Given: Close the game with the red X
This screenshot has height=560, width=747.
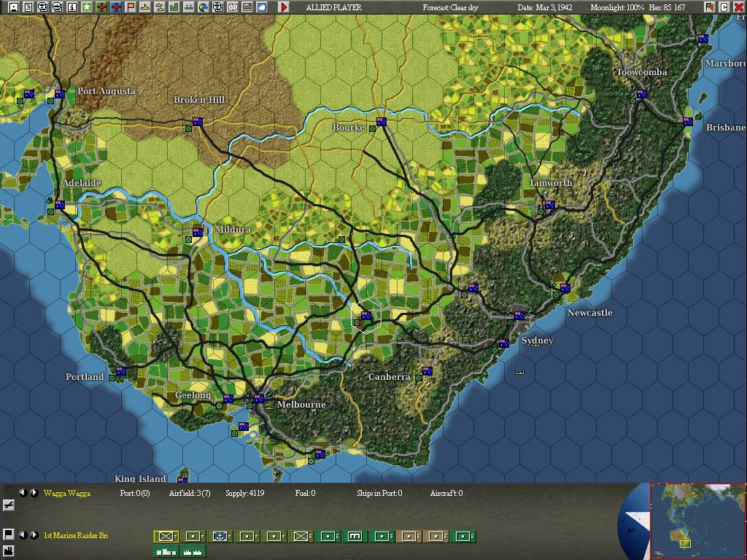Looking at the screenshot, I should (738, 7).
